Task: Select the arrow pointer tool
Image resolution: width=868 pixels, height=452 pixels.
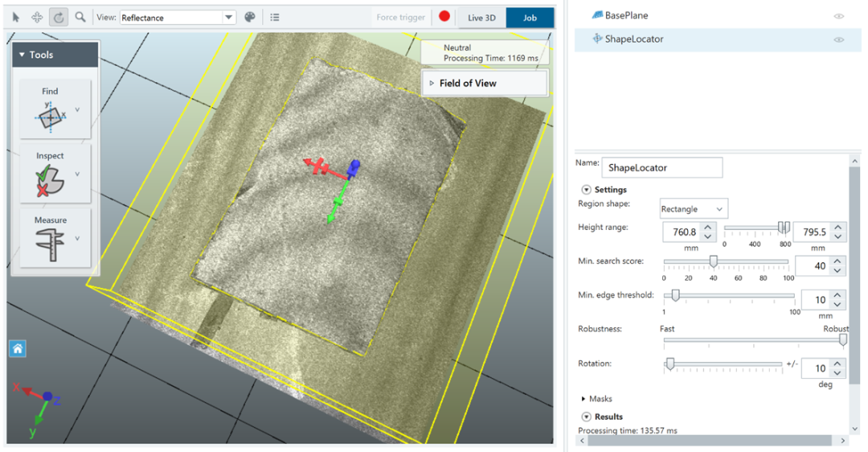Action: [x=15, y=18]
